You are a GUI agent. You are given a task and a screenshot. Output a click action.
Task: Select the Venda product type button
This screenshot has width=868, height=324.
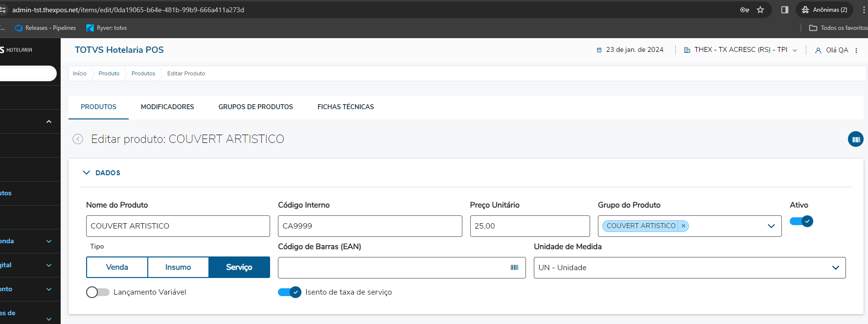click(x=117, y=267)
